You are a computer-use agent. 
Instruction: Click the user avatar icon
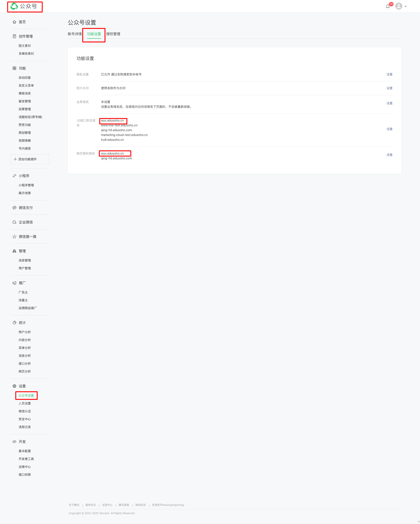click(x=399, y=6)
